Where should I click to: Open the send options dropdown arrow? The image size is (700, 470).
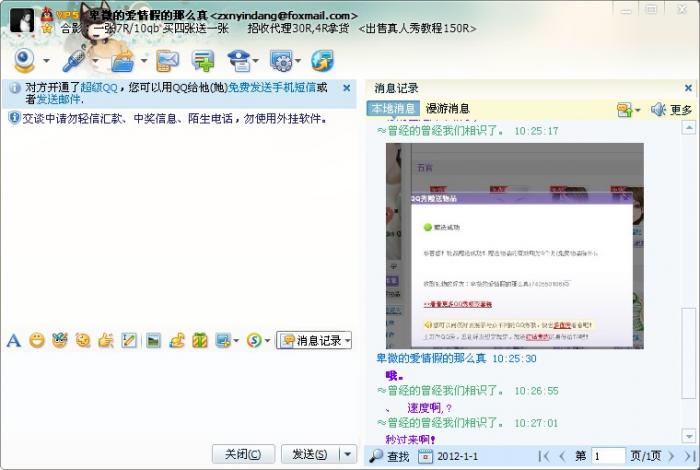pyautogui.click(x=348, y=454)
